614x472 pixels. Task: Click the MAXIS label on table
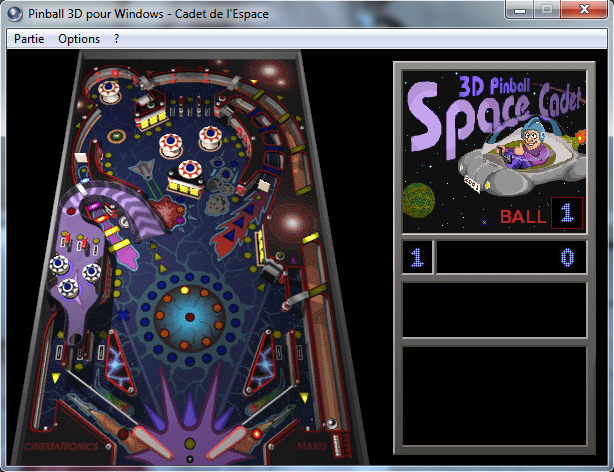pos(312,446)
